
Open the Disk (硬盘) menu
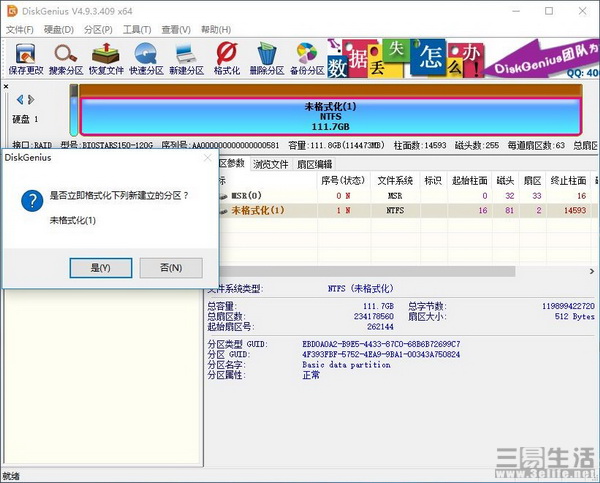[59, 30]
